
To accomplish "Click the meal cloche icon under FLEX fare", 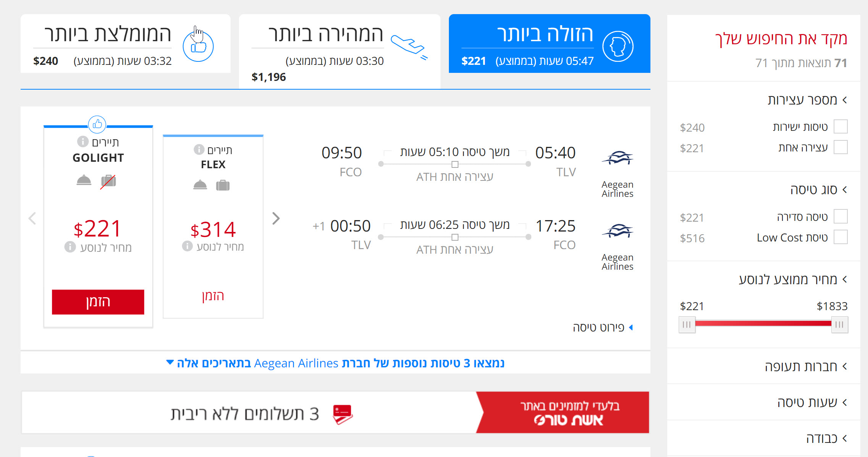I will (200, 185).
